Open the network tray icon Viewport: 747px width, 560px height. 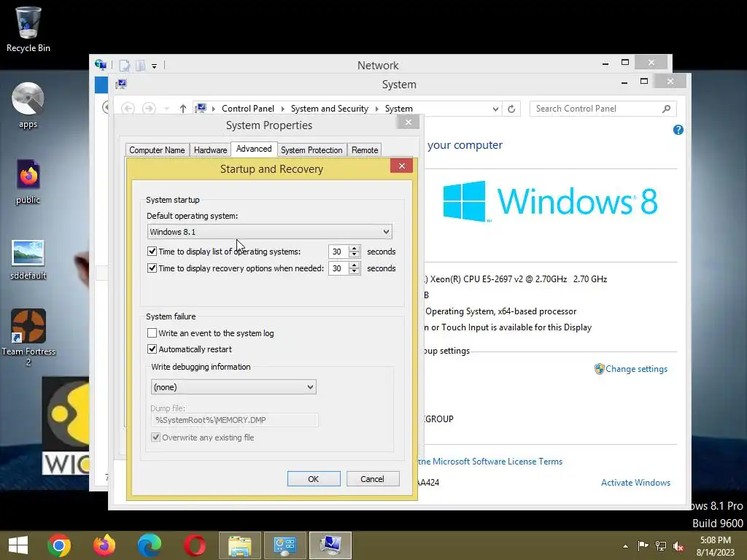coord(661,546)
